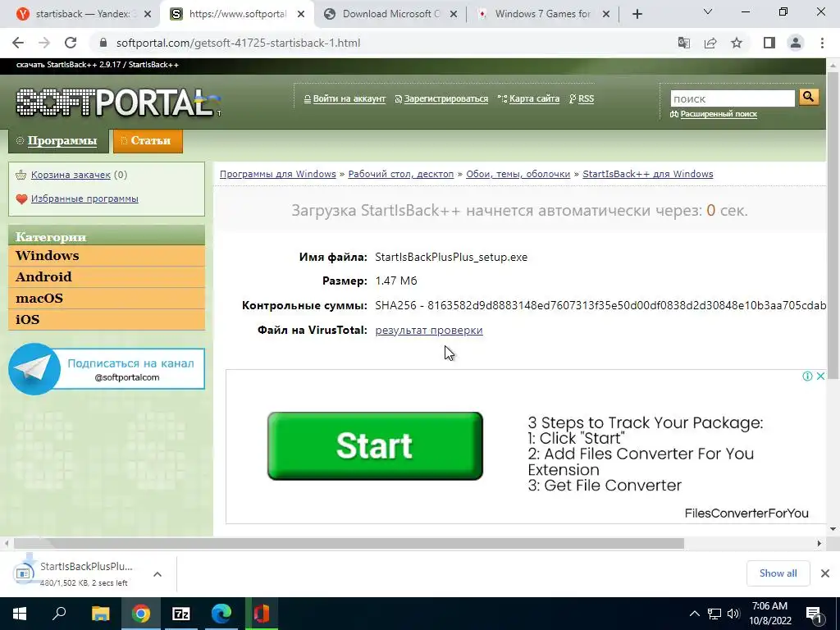Go back to the previous page

[18, 43]
